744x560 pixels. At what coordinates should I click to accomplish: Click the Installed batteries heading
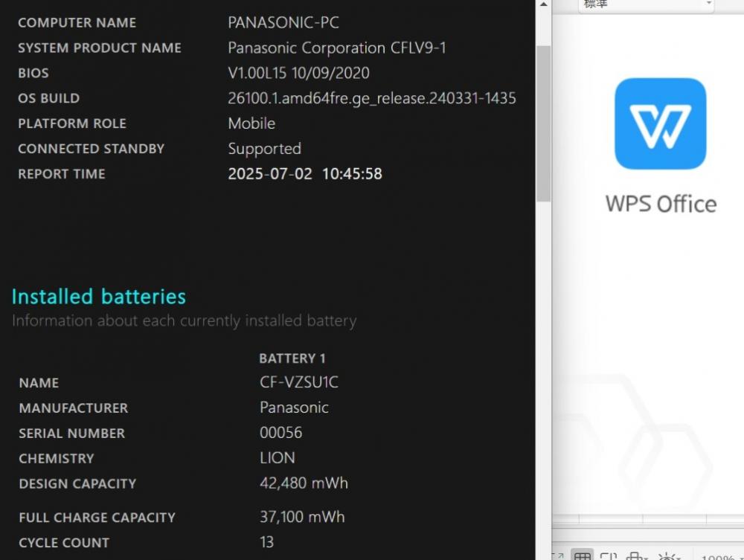tap(99, 296)
